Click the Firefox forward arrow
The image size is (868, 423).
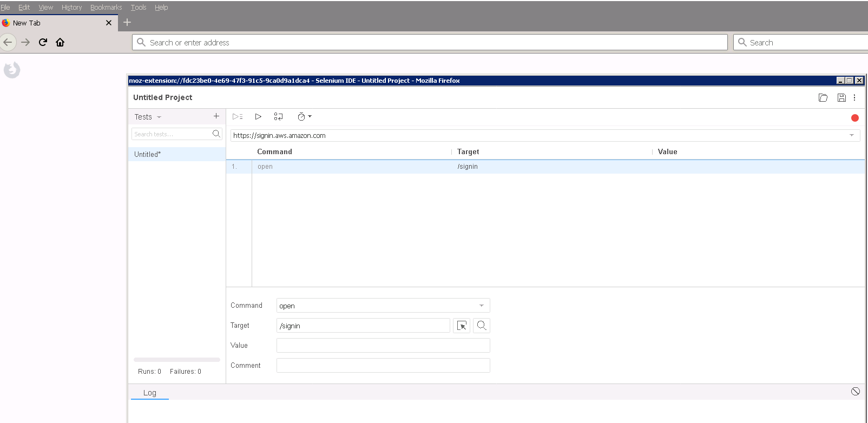tap(25, 42)
